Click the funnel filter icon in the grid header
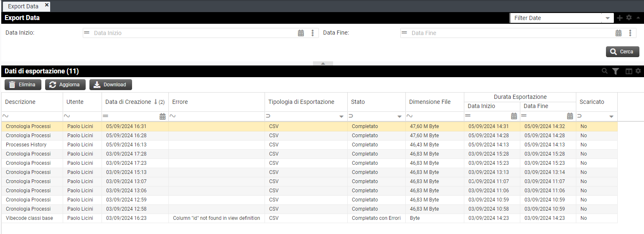Viewport: 644px width, 234px height. tap(615, 71)
